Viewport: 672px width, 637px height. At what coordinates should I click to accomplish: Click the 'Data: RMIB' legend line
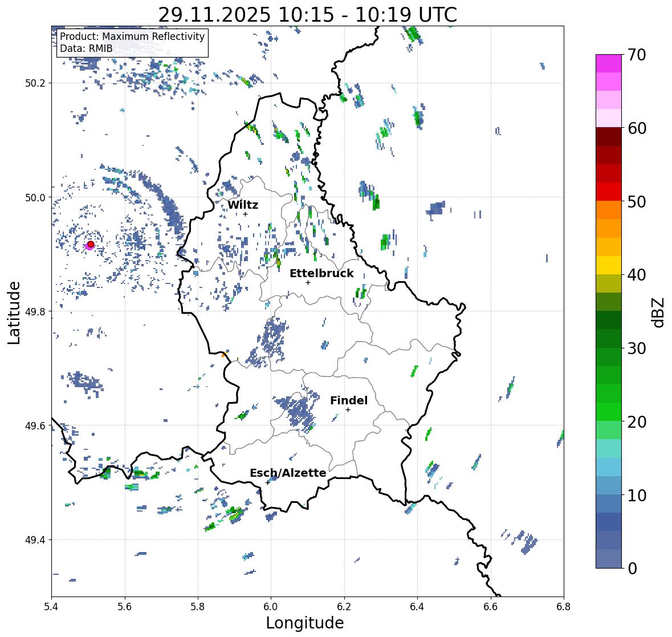point(86,48)
